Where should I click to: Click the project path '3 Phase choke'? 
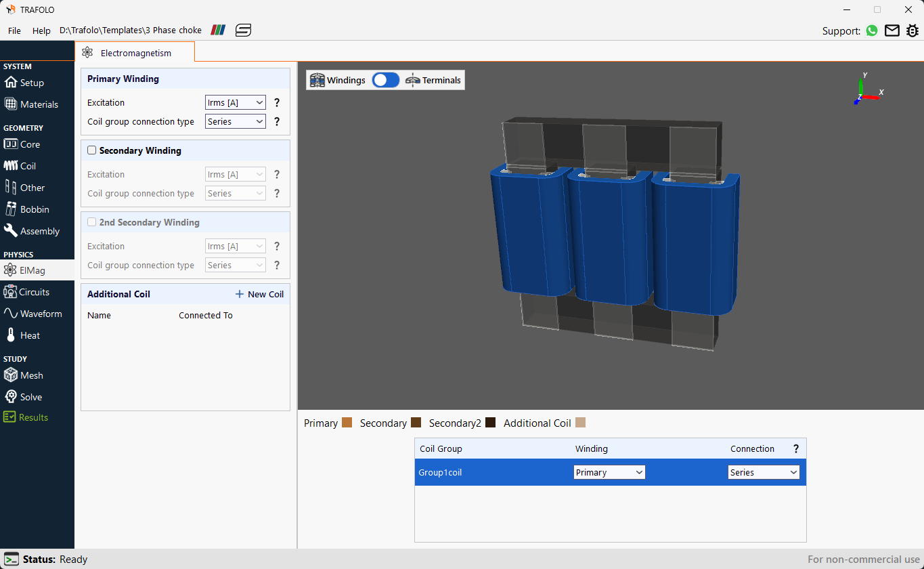point(131,30)
